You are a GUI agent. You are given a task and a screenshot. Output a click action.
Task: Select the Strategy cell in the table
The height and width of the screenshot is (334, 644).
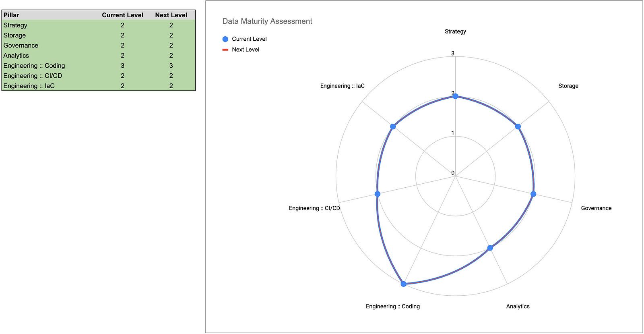click(15, 25)
